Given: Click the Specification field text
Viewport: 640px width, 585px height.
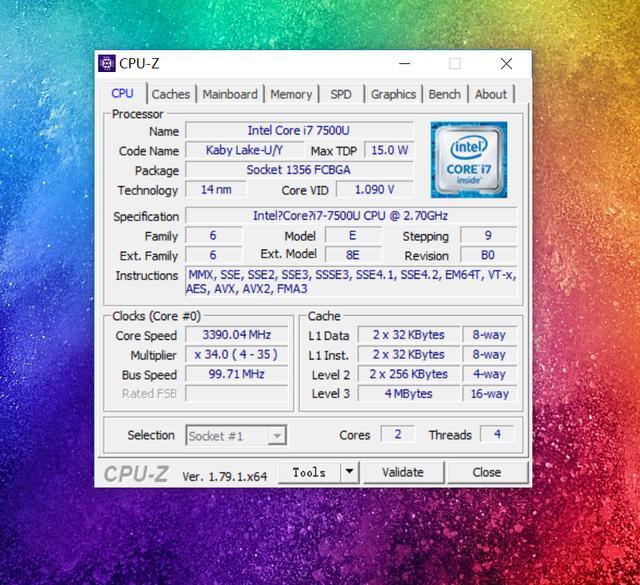Looking at the screenshot, I should [x=351, y=216].
